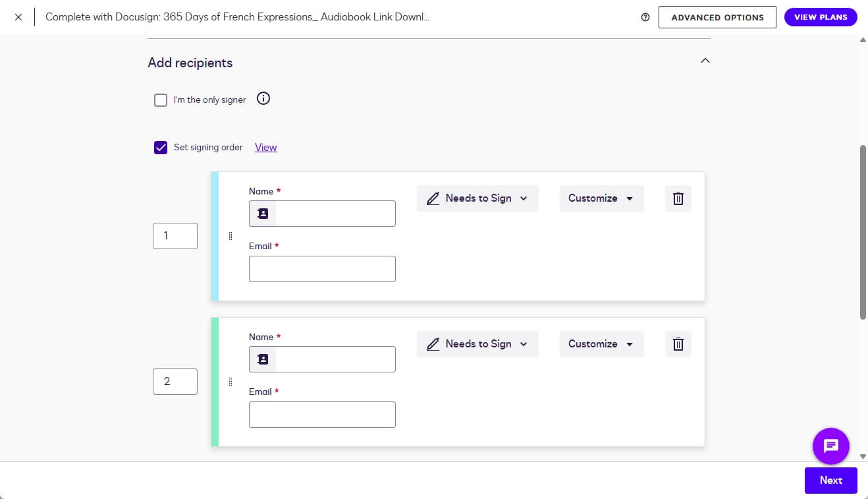Focus the Email field of recipient 1
Image resolution: width=868 pixels, height=499 pixels.
[322, 269]
